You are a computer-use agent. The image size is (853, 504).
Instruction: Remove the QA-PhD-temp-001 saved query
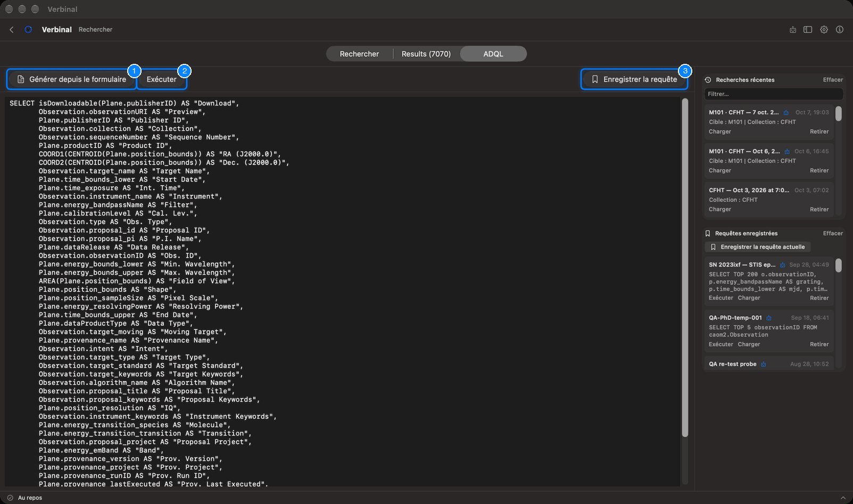click(819, 344)
